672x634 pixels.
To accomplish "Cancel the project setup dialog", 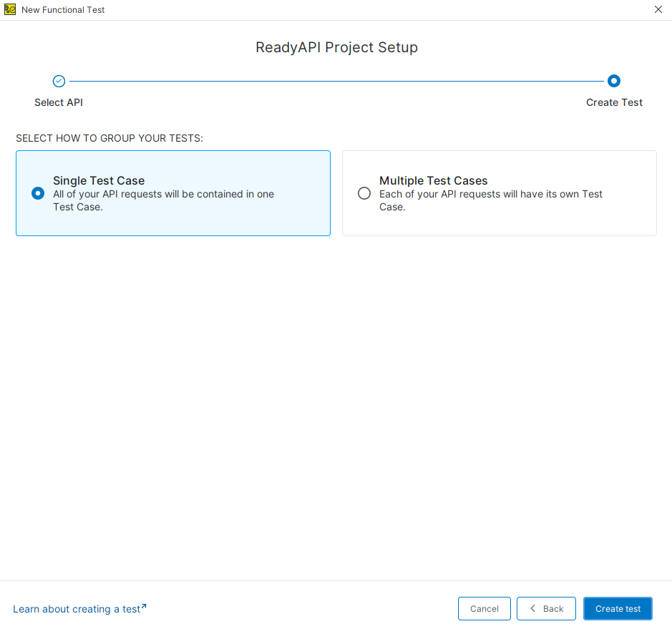I will (x=484, y=608).
